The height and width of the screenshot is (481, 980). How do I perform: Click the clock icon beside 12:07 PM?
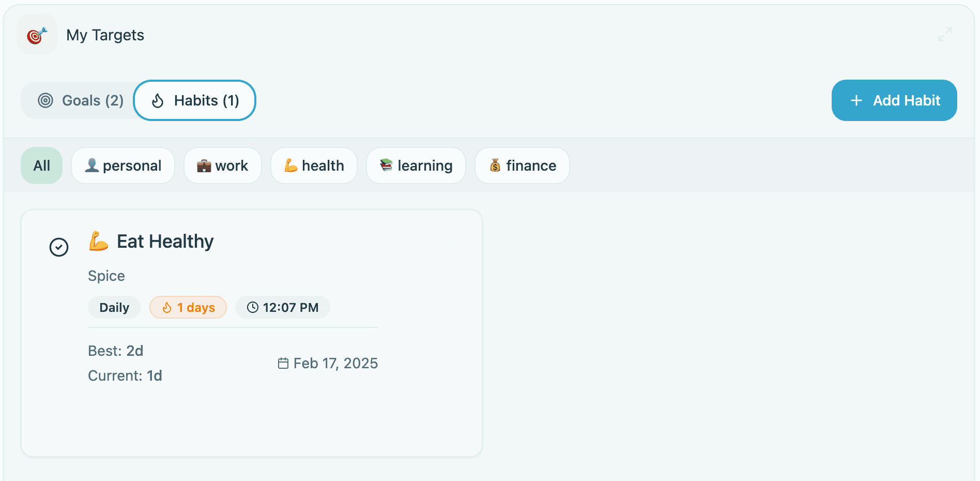[x=252, y=307]
